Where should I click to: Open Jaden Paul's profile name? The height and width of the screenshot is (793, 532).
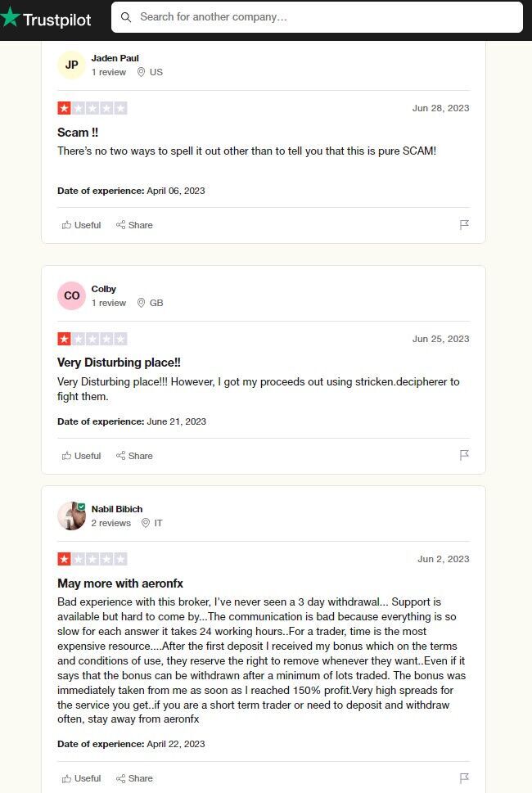pyautogui.click(x=115, y=58)
